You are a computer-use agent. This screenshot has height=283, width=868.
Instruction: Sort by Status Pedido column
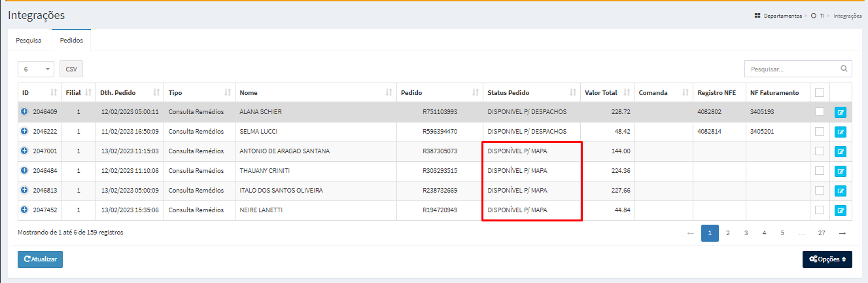point(574,93)
